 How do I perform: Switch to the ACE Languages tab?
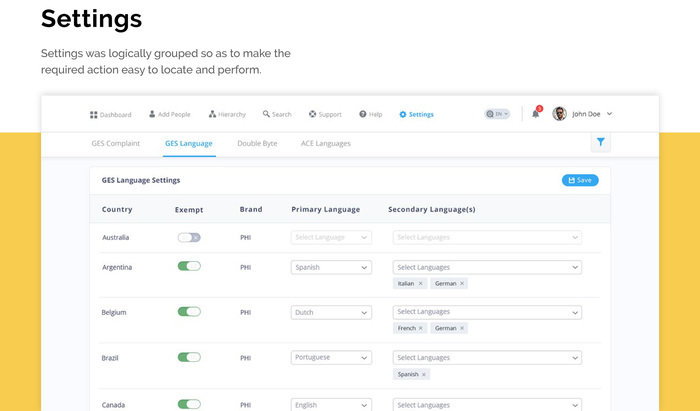tap(326, 143)
